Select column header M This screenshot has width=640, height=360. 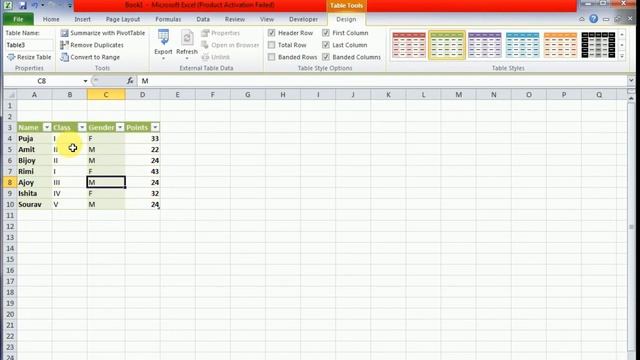pyautogui.click(x=458, y=95)
